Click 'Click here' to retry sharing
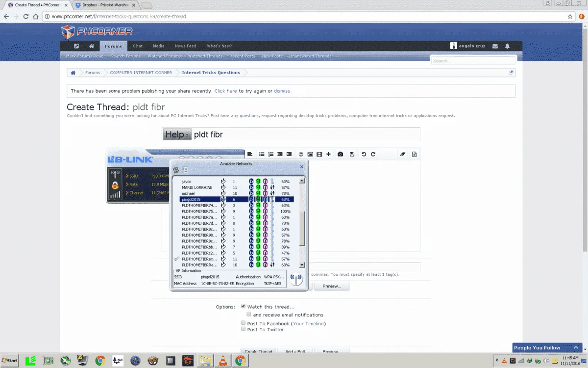This screenshot has width=588, height=368. [x=225, y=91]
